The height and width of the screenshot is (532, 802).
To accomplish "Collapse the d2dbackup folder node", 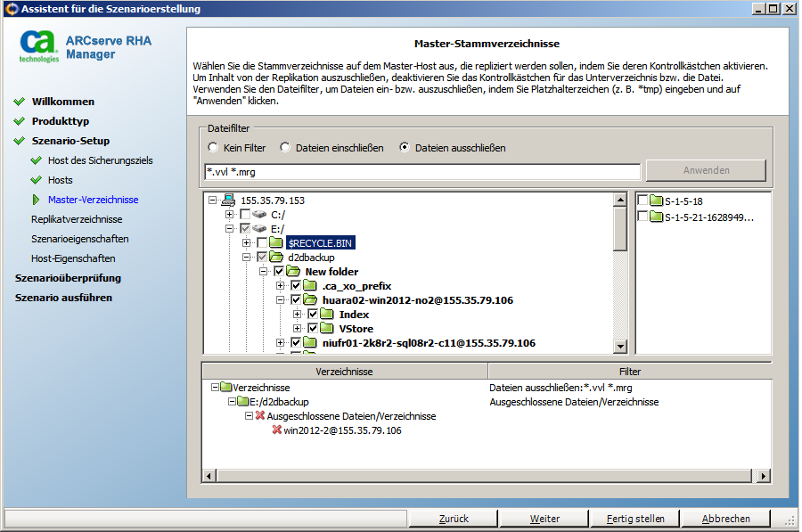I will [x=247, y=258].
